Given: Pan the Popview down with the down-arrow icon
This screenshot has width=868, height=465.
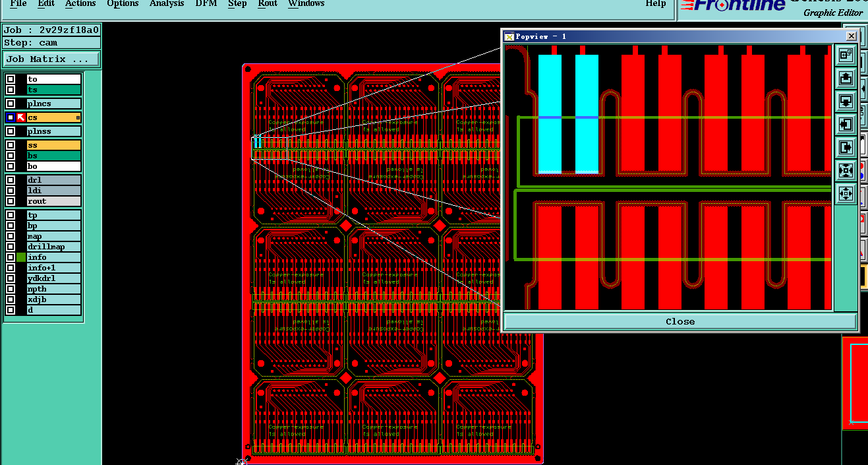Looking at the screenshot, I should pos(846,101).
